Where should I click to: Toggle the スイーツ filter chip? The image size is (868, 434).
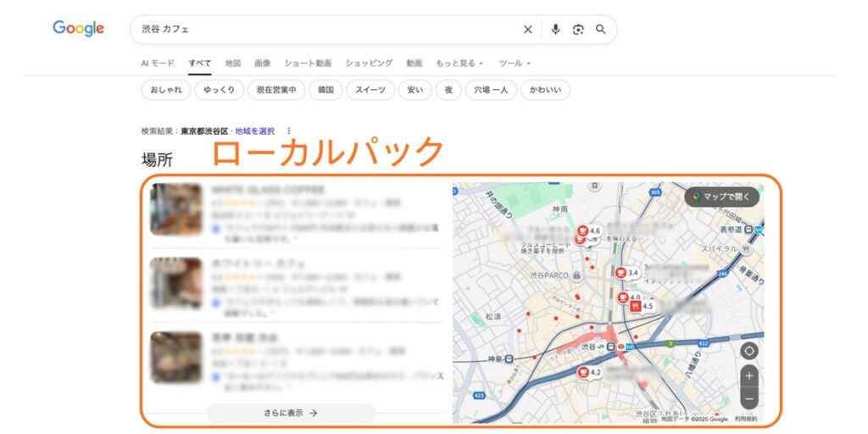(370, 90)
